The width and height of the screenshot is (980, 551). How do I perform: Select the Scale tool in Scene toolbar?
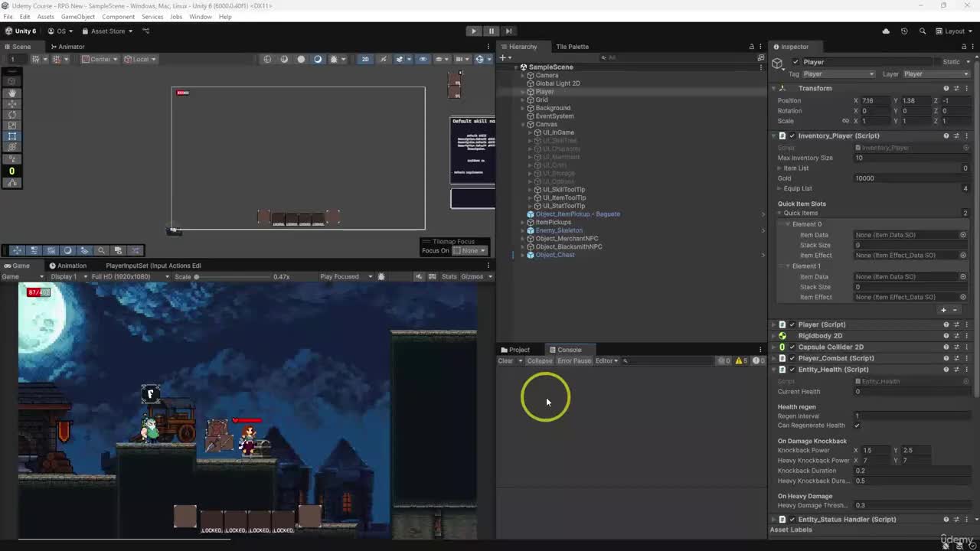coord(11,126)
